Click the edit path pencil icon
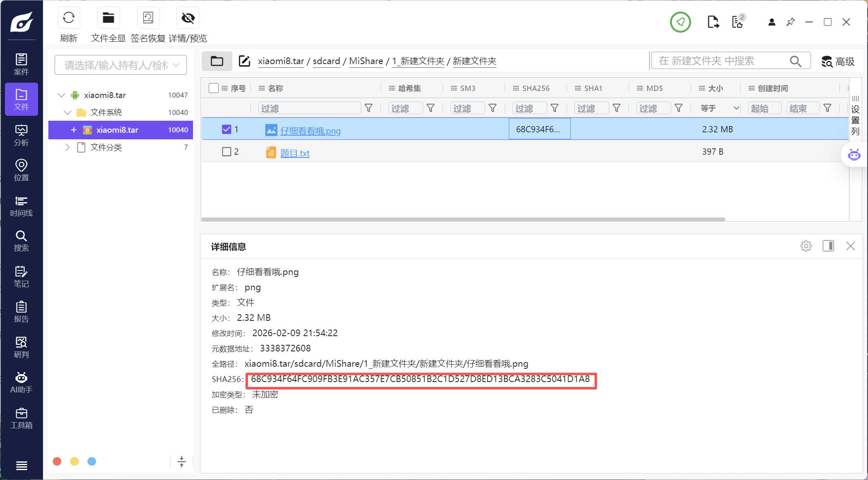Image resolution: width=868 pixels, height=480 pixels. pyautogui.click(x=245, y=61)
